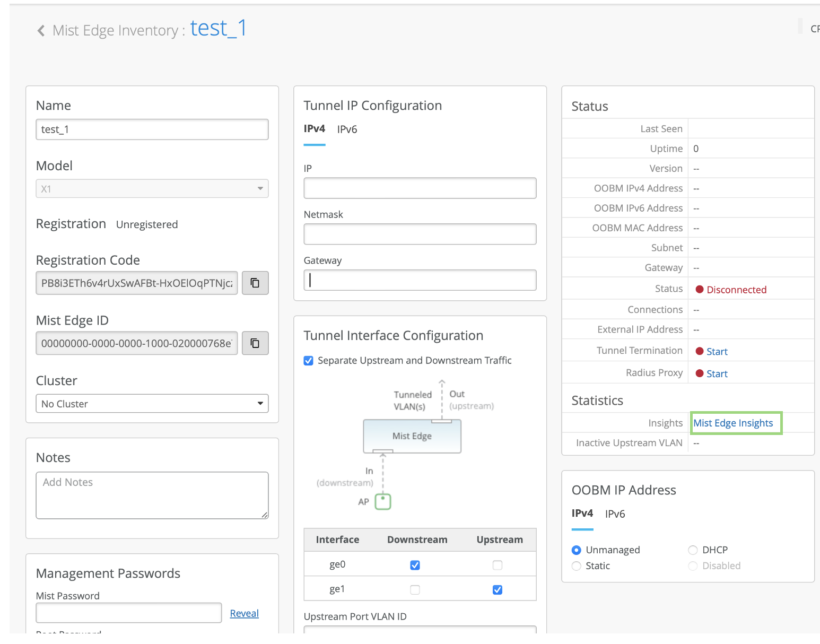The image size is (820, 644).
Task: Click the Mist Edge box in diagram
Action: click(x=412, y=436)
